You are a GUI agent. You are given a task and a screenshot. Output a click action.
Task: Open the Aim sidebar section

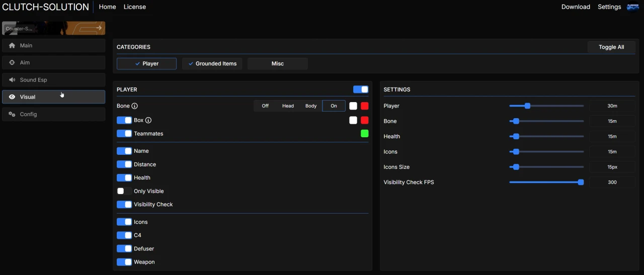click(x=53, y=63)
